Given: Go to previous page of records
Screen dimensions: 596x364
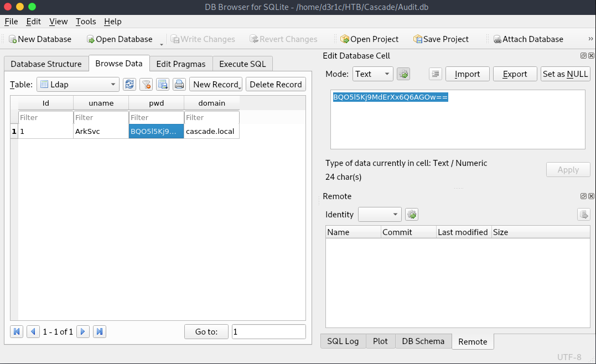Looking at the screenshot, I should [33, 332].
